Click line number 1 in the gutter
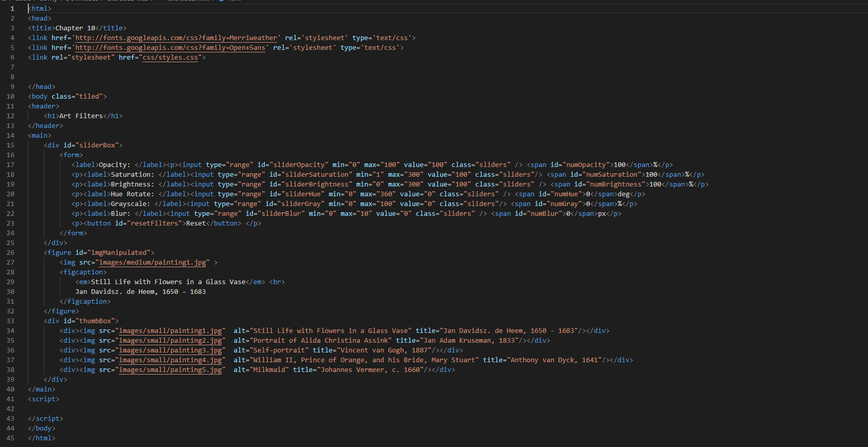This screenshot has height=447, width=868. [x=12, y=9]
